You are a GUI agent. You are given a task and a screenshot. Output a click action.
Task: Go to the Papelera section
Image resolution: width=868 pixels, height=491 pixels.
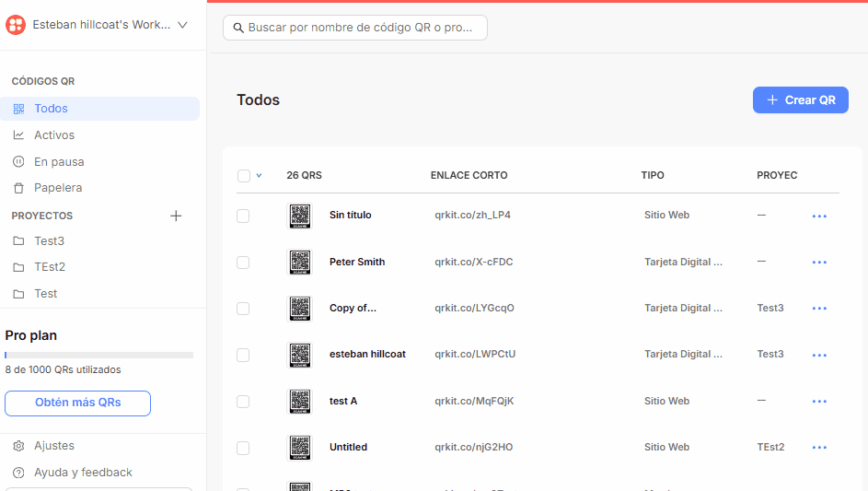(x=58, y=188)
